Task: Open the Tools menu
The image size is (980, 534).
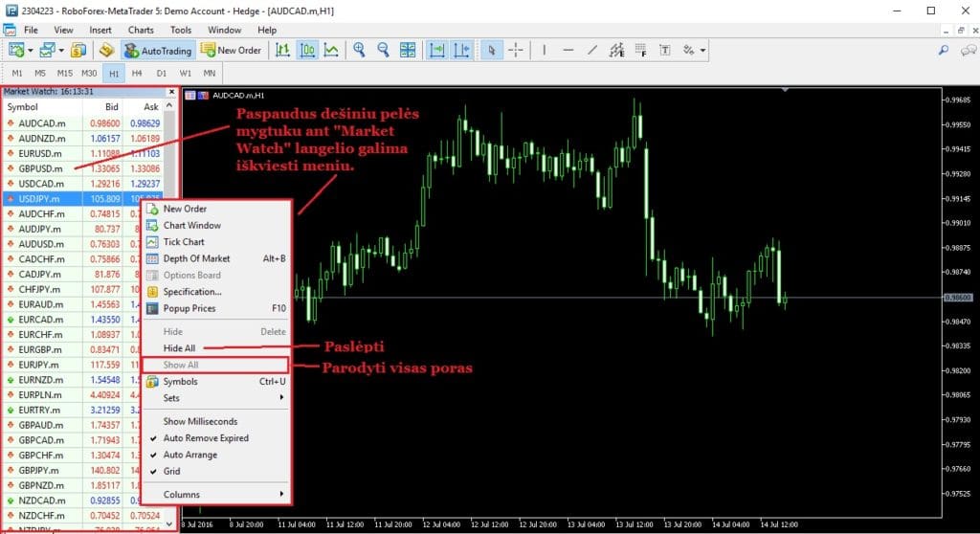Action: [x=181, y=30]
